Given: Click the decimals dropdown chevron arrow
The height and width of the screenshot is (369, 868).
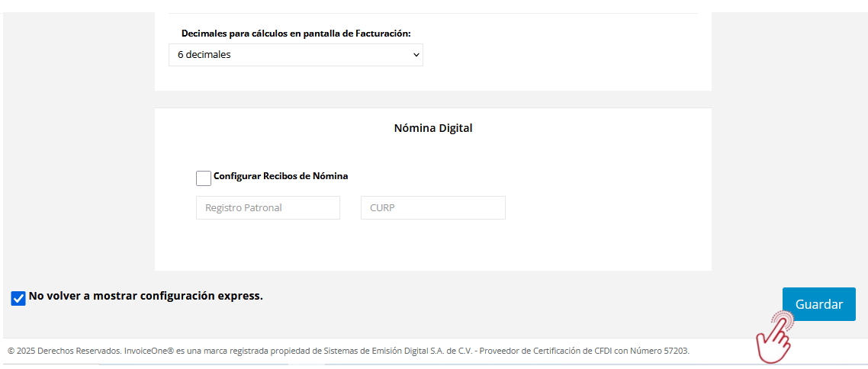Looking at the screenshot, I should coord(416,55).
